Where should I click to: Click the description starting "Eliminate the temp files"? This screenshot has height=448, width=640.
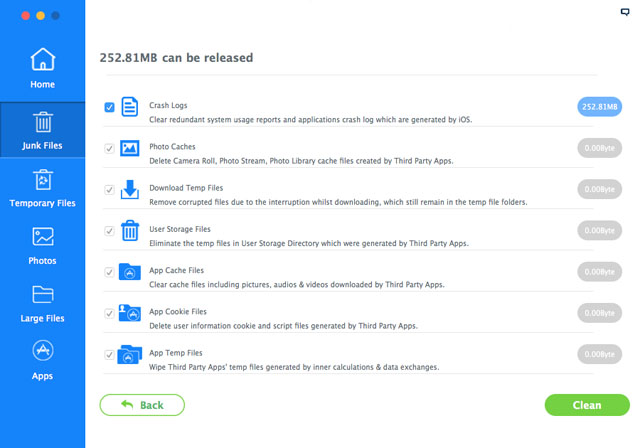tap(309, 243)
